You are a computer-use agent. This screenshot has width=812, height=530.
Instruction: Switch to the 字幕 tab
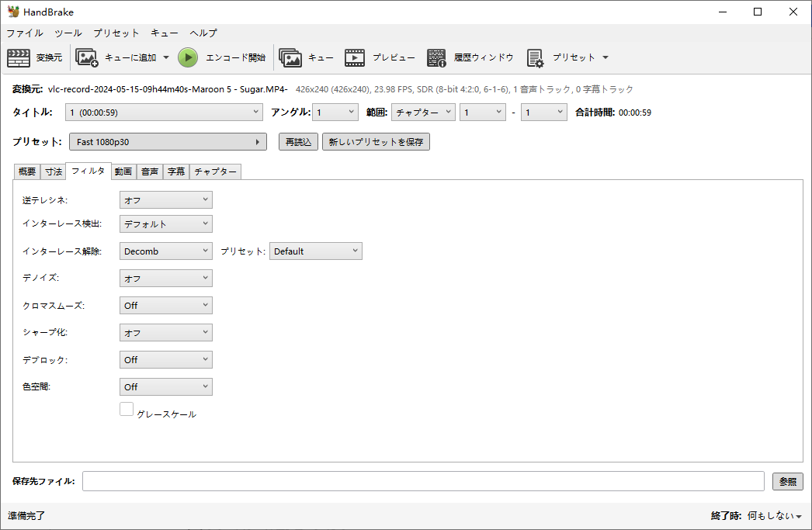(176, 171)
